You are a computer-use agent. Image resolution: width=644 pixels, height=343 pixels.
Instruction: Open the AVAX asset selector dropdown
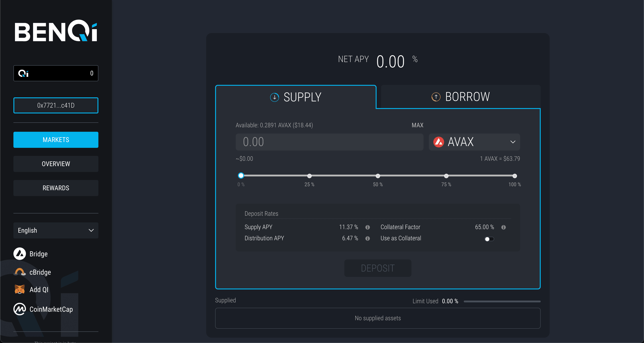click(x=474, y=142)
